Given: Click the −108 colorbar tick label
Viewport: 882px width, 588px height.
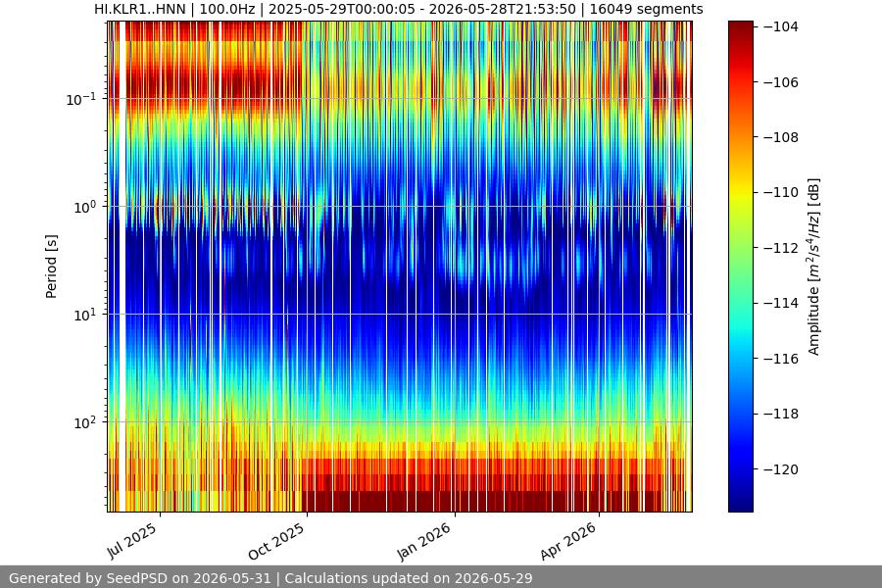Looking at the screenshot, I should pos(781,137).
